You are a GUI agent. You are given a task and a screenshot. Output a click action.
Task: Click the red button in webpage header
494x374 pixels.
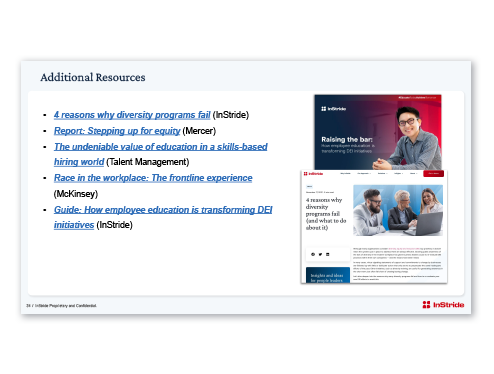click(433, 173)
